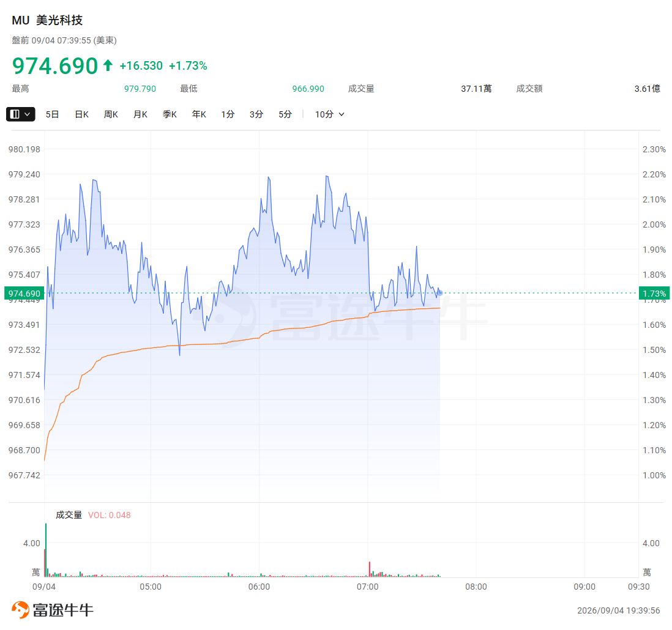Click the 成交量 VOL indicator label

pyautogui.click(x=93, y=515)
